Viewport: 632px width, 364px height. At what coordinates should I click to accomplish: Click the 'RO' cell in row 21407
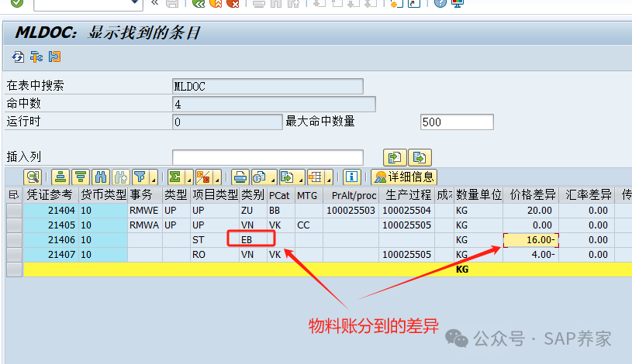215,255
